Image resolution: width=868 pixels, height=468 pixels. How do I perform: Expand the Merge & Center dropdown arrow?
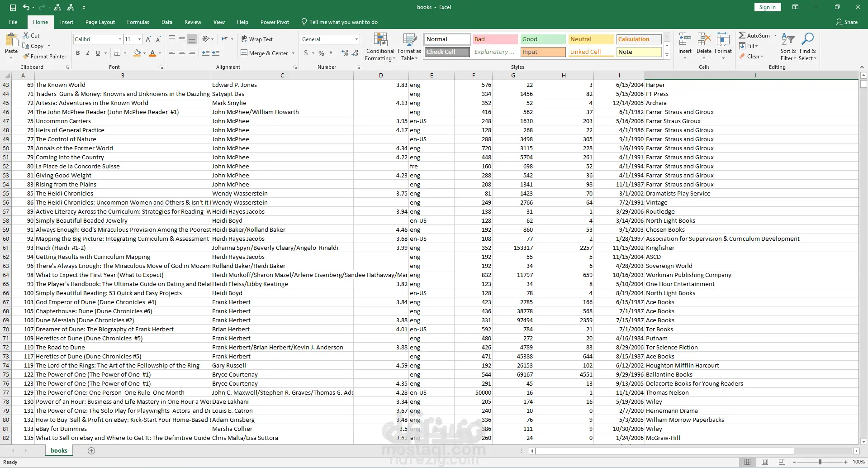[294, 53]
